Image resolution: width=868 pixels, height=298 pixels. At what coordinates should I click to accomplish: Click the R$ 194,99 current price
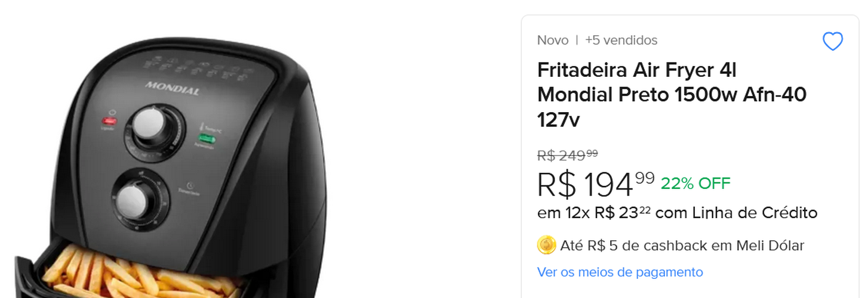[x=595, y=184]
